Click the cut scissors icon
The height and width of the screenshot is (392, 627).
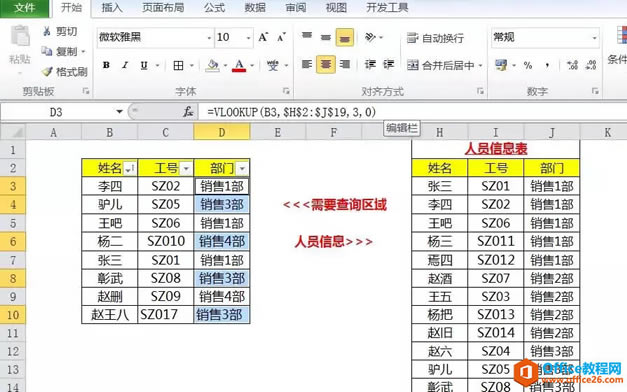(x=47, y=31)
